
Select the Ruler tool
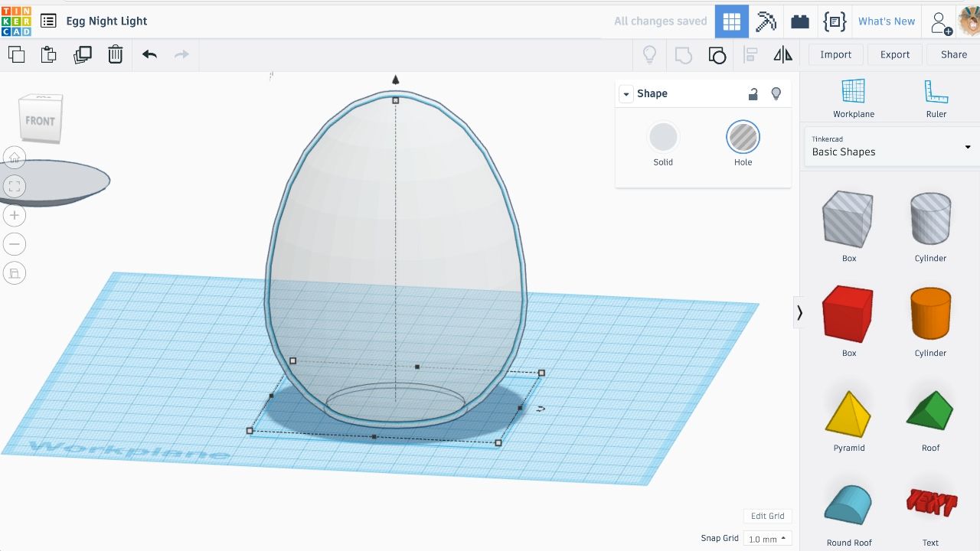point(936,98)
